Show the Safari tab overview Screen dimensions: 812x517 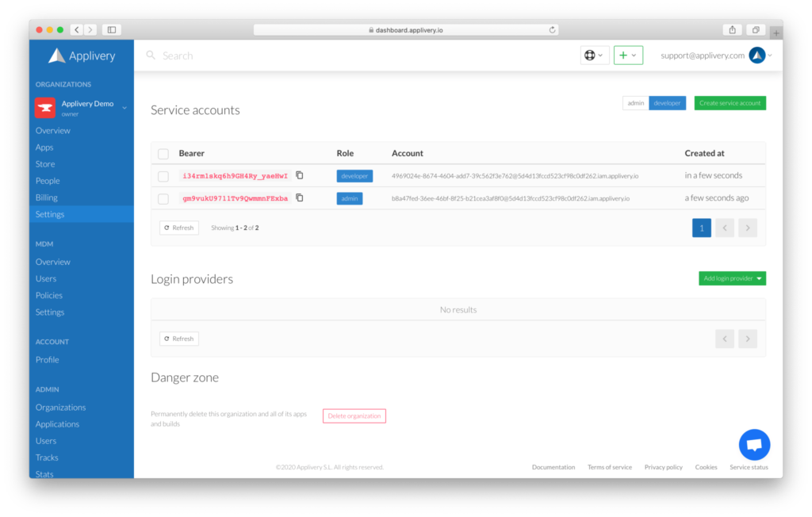[x=756, y=29]
